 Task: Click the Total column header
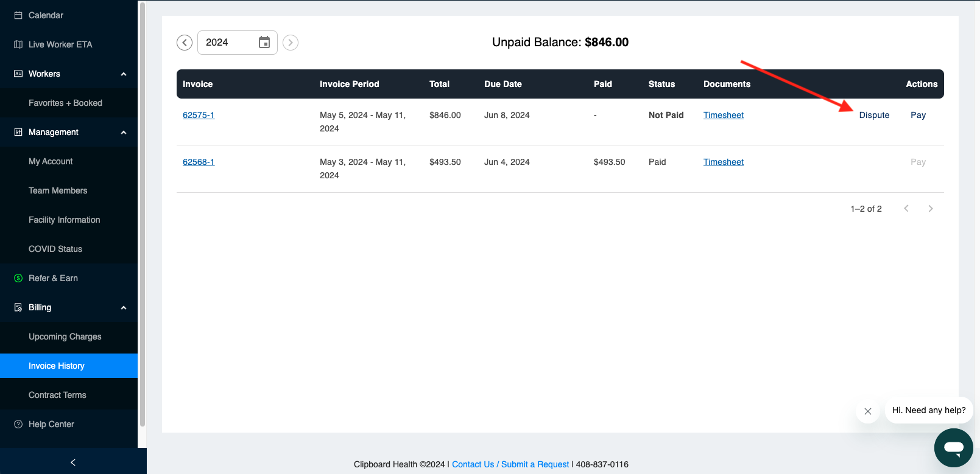click(439, 84)
